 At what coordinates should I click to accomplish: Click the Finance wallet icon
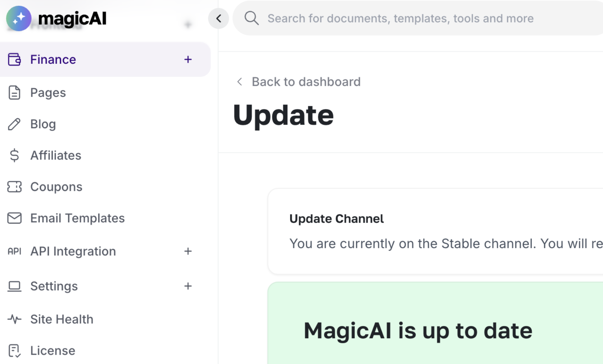coord(14,59)
